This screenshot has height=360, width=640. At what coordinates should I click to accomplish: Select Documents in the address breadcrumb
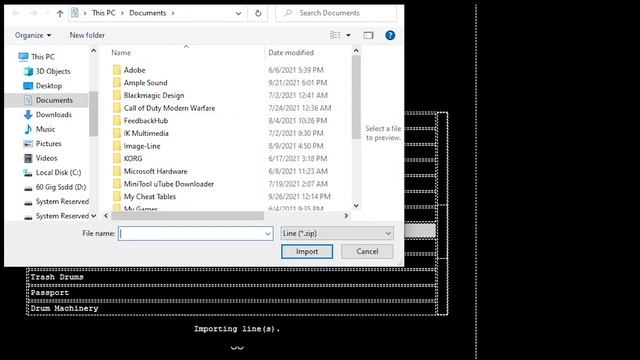tap(147, 13)
